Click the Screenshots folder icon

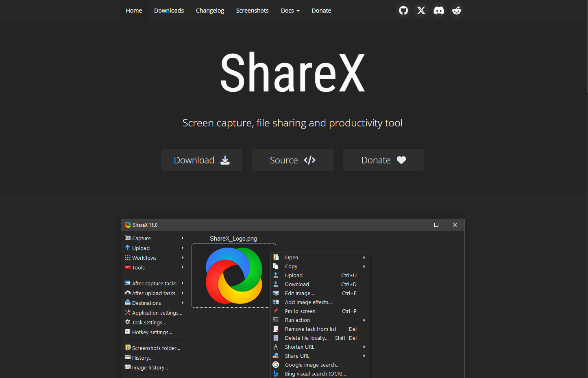(128, 348)
